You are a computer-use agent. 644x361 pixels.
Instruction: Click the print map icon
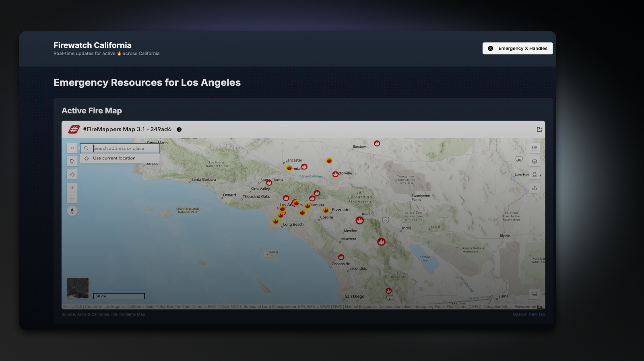534,175
